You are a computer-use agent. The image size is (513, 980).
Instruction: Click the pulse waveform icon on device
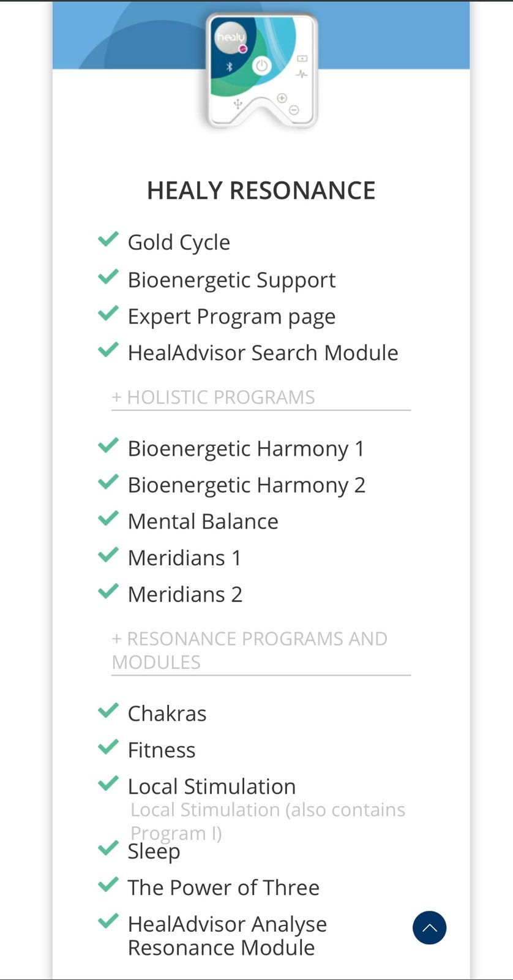pyautogui.click(x=302, y=74)
